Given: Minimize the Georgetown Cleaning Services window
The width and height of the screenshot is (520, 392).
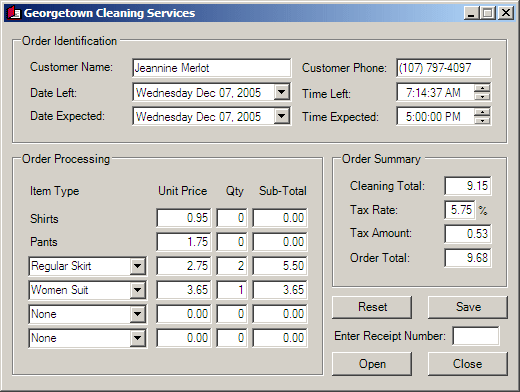Looking at the screenshot, I should point(472,13).
